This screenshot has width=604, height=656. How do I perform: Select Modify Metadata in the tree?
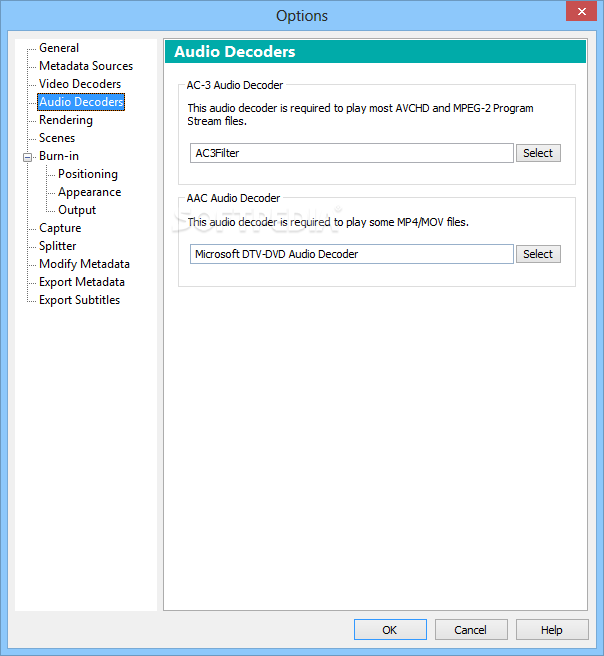(84, 264)
